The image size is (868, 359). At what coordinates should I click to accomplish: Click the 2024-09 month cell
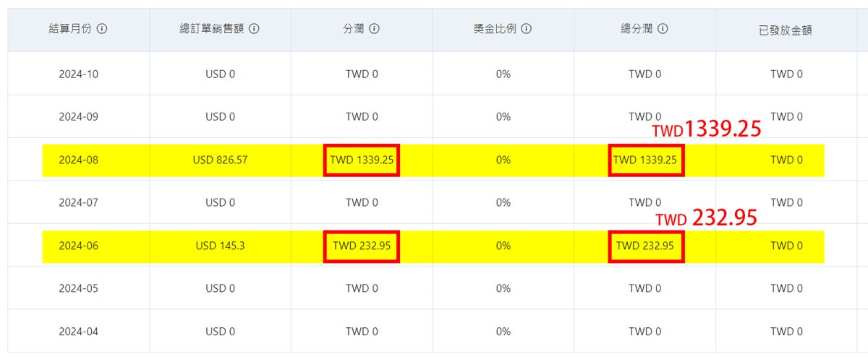tap(78, 116)
